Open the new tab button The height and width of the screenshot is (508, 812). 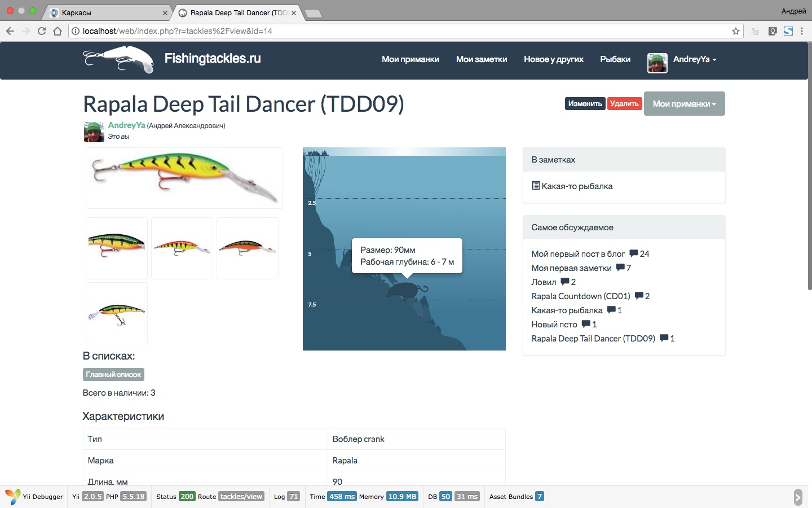(x=313, y=14)
